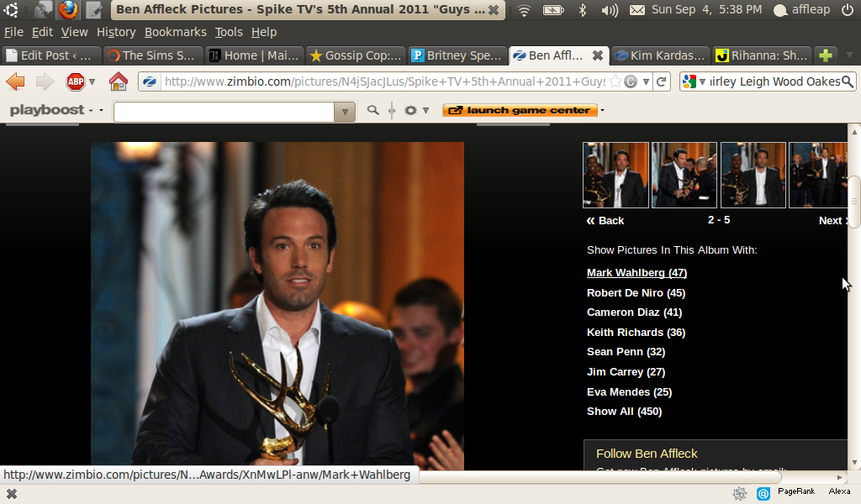Show pictures with Robert De Niro (45)
The image size is (861, 504).
coord(636,293)
